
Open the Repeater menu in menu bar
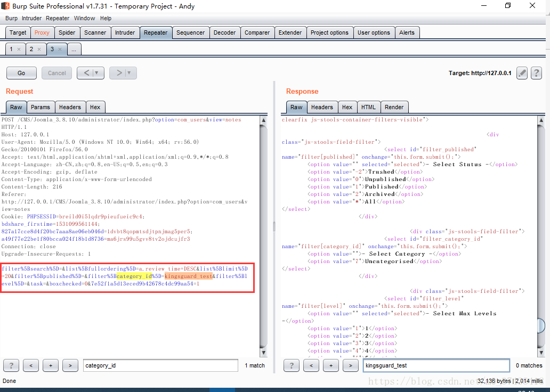pyautogui.click(x=58, y=18)
